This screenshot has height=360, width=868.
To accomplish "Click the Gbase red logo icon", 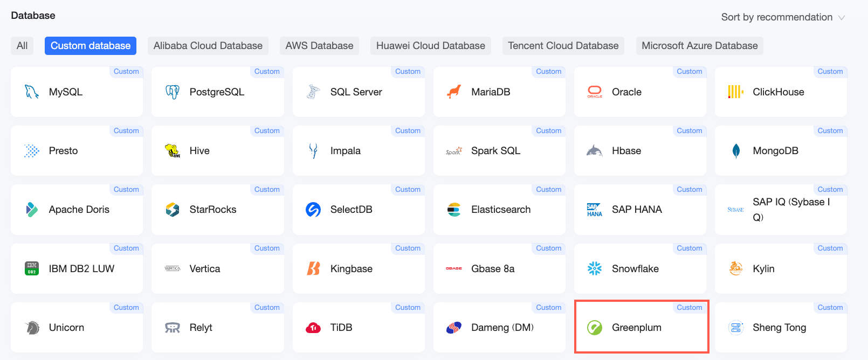I will pos(454,268).
